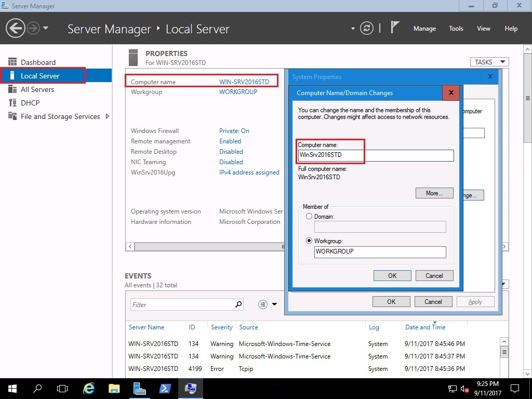Click the Computer name text field

tap(376, 155)
